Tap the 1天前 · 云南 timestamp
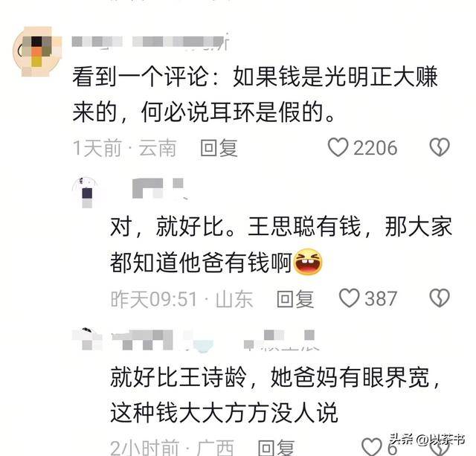 pos(124,148)
